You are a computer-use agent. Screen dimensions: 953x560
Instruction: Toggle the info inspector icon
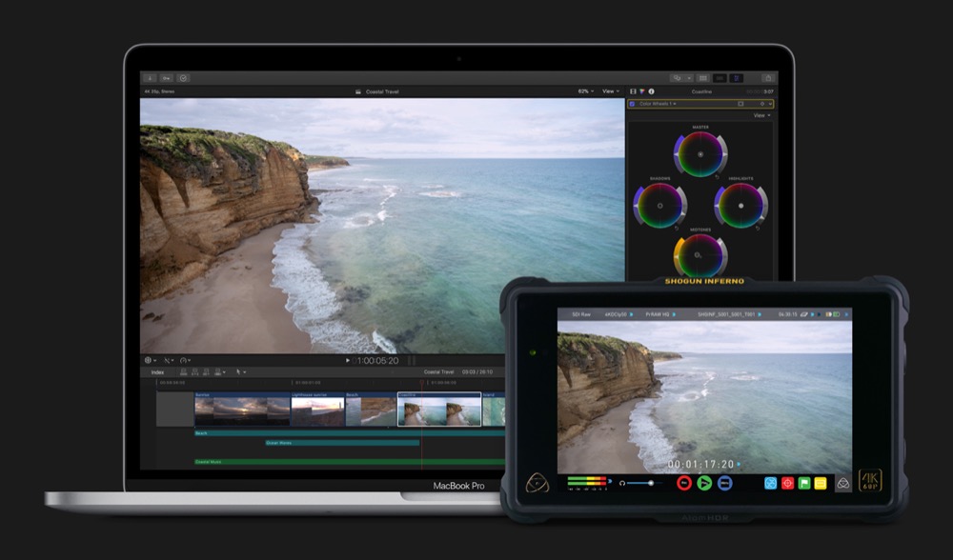click(x=652, y=91)
